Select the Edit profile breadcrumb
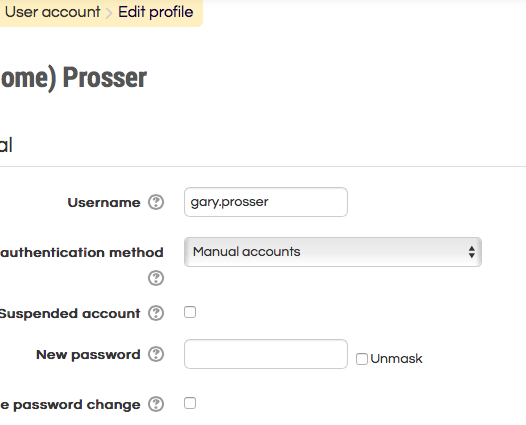 pyautogui.click(x=156, y=12)
